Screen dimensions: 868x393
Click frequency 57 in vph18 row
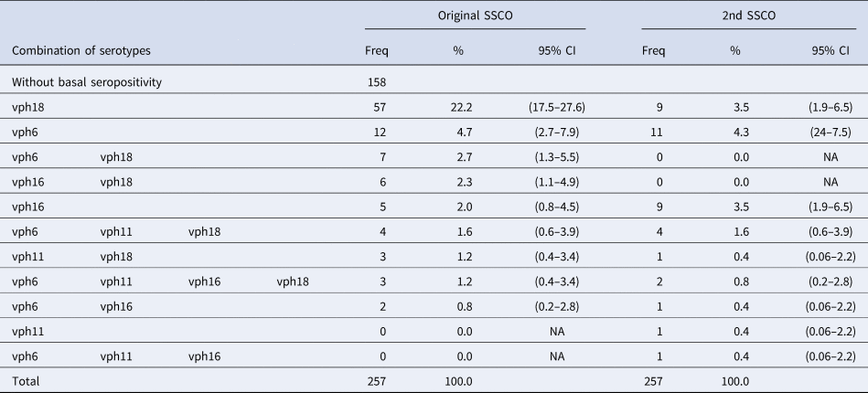click(x=377, y=108)
